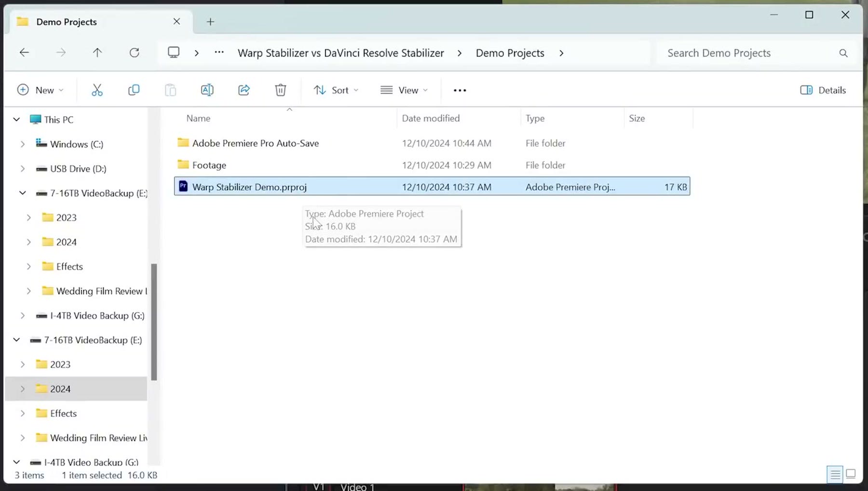Select This PC in the navigation pane
868x491 pixels.
(58, 120)
